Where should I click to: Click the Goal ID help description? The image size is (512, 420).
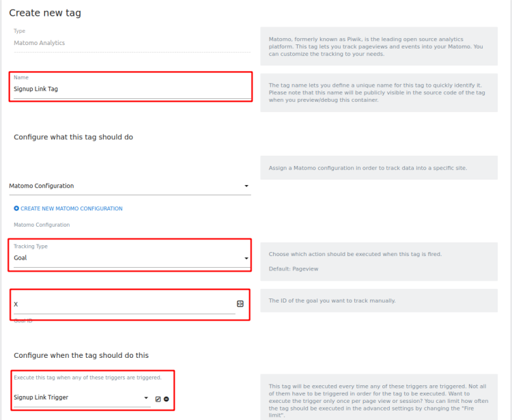point(332,300)
